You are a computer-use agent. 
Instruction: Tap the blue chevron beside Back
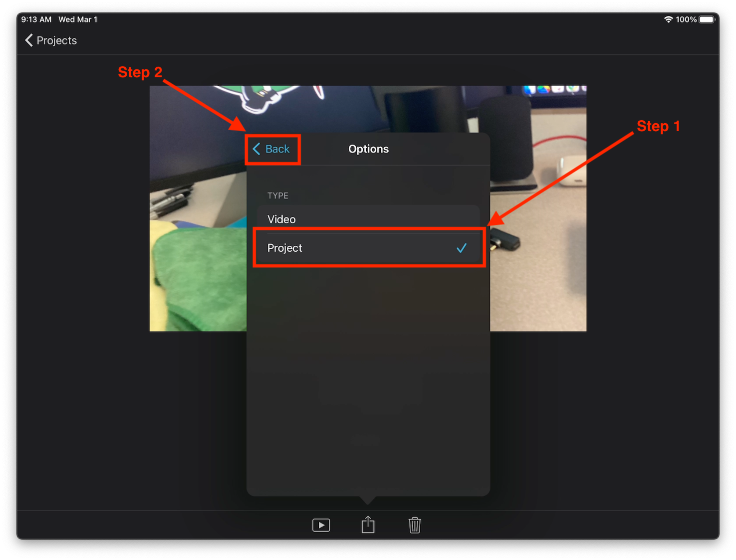(x=256, y=149)
